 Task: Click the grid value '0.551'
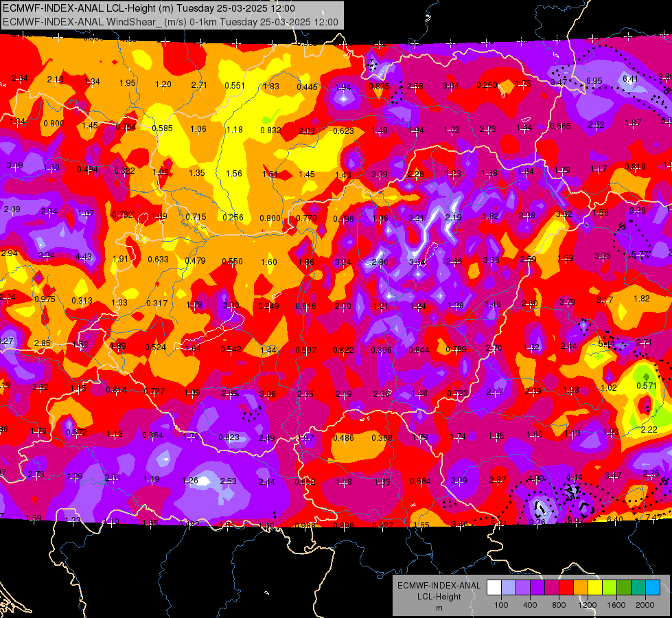pyautogui.click(x=235, y=85)
